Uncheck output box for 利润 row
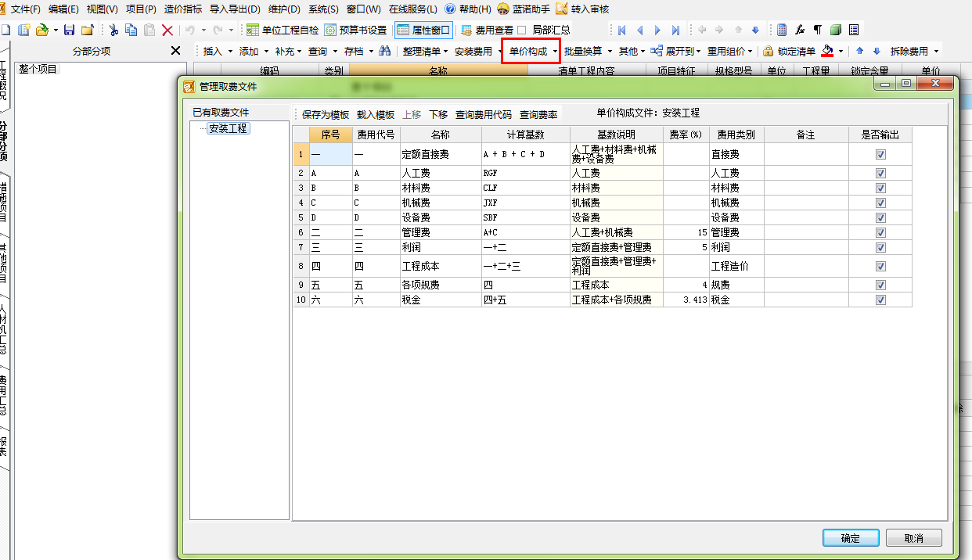 [x=880, y=247]
